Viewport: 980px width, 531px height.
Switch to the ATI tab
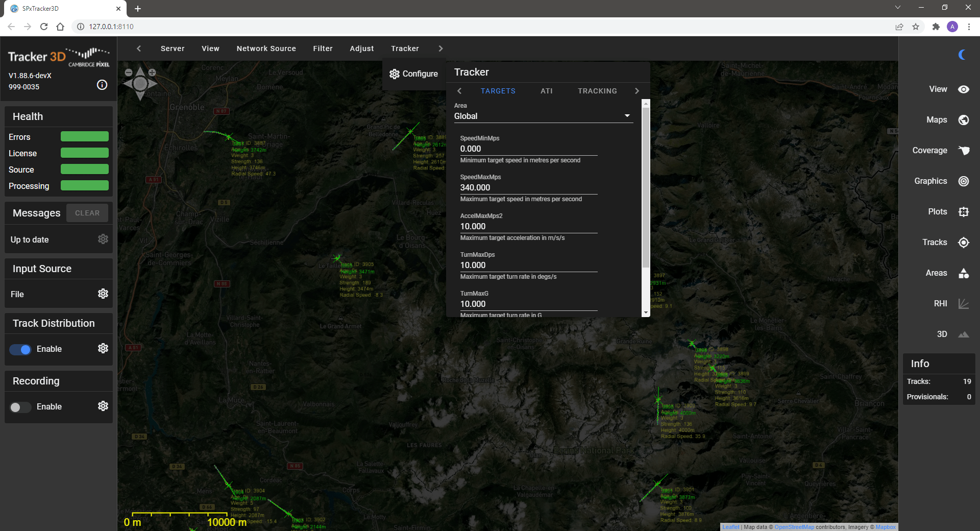546,91
